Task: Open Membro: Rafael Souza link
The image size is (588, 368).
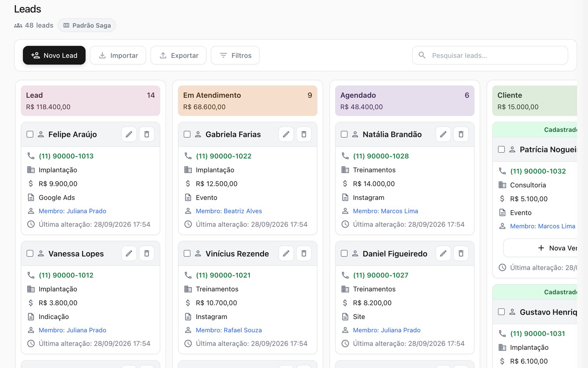Action: click(x=229, y=330)
